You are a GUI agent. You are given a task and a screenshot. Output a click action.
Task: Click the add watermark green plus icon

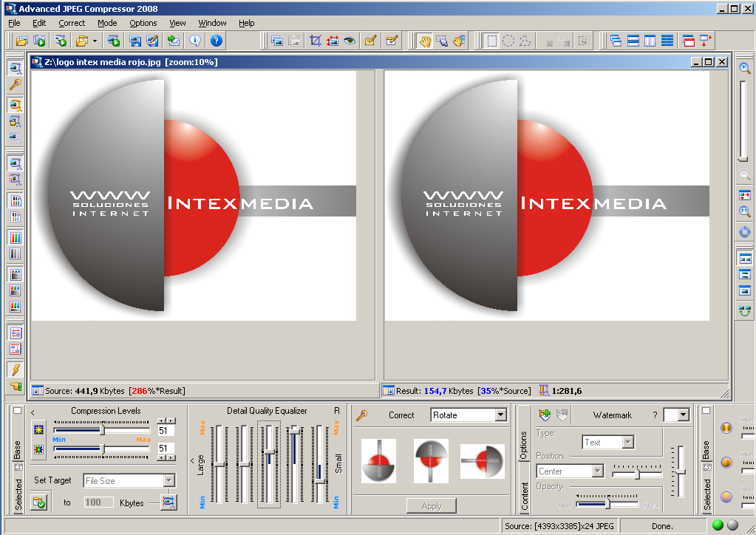545,415
